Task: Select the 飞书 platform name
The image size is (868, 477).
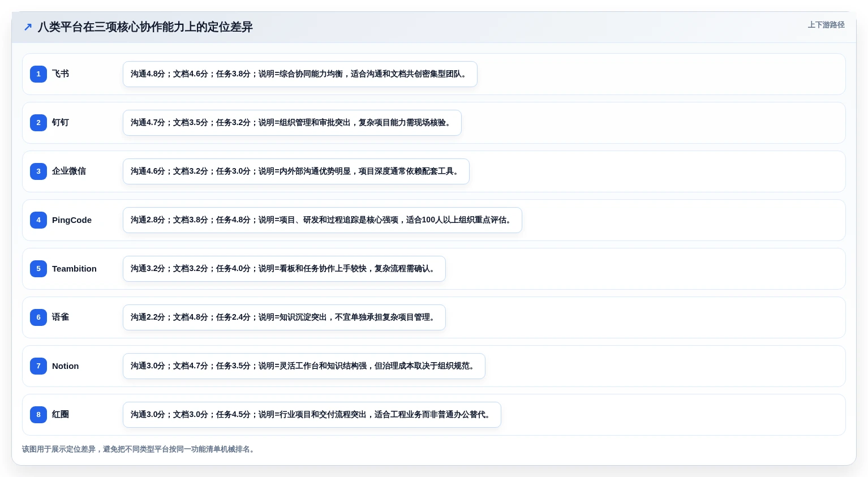Action: coord(61,74)
